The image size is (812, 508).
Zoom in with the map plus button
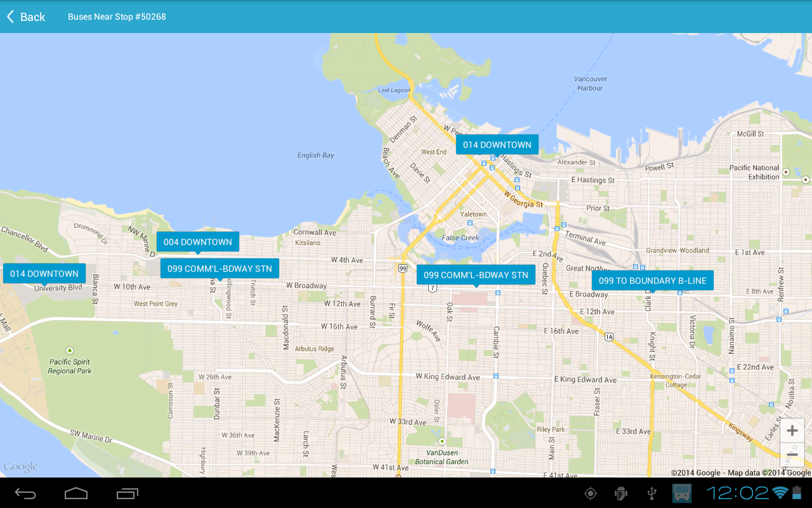[x=792, y=431]
